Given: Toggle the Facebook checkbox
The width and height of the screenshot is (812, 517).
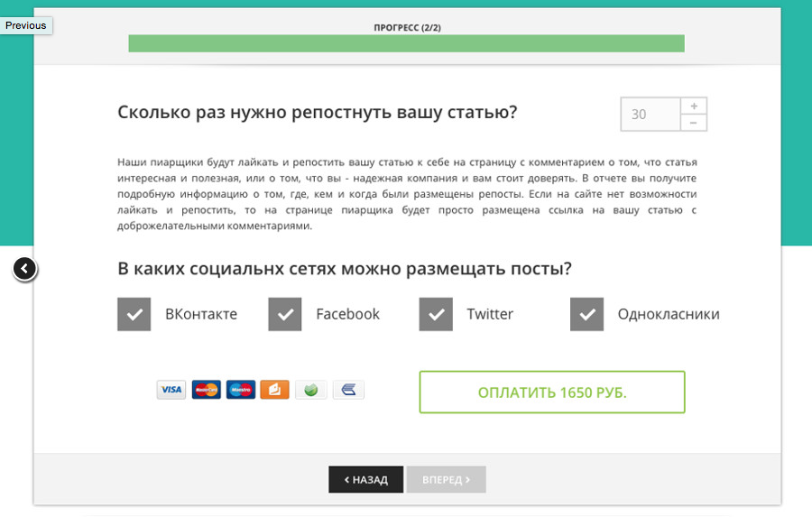Looking at the screenshot, I should coord(284,315).
